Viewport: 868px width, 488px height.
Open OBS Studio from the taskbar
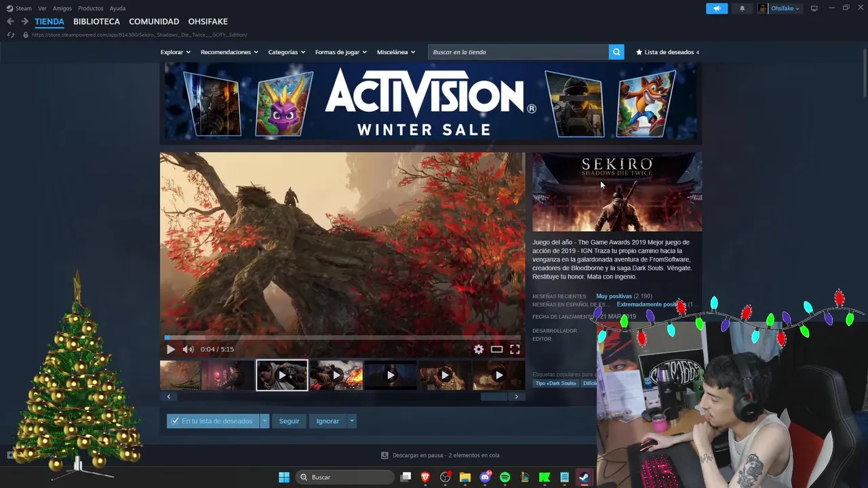pyautogui.click(x=446, y=477)
